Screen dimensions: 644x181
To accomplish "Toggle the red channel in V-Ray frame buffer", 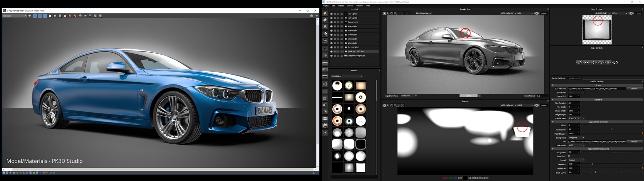I will tap(35, 16).
